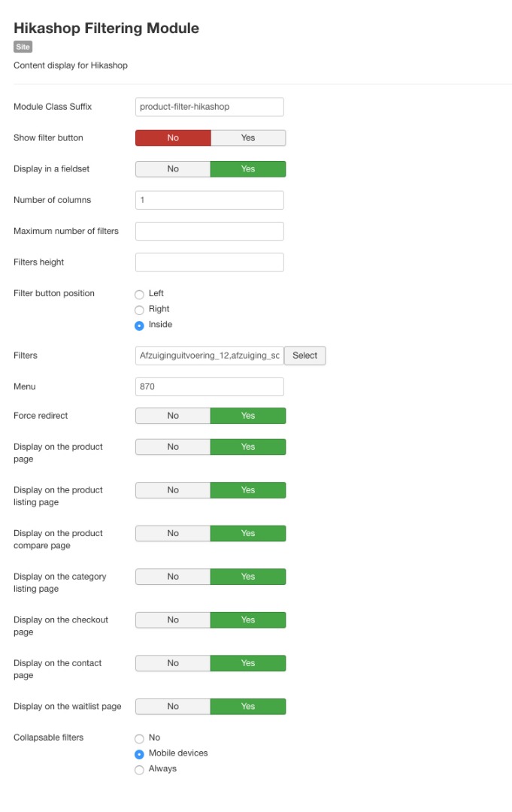Screen dimensions: 512x812
Task: Click the Menu field containing 870
Action: 210,386
